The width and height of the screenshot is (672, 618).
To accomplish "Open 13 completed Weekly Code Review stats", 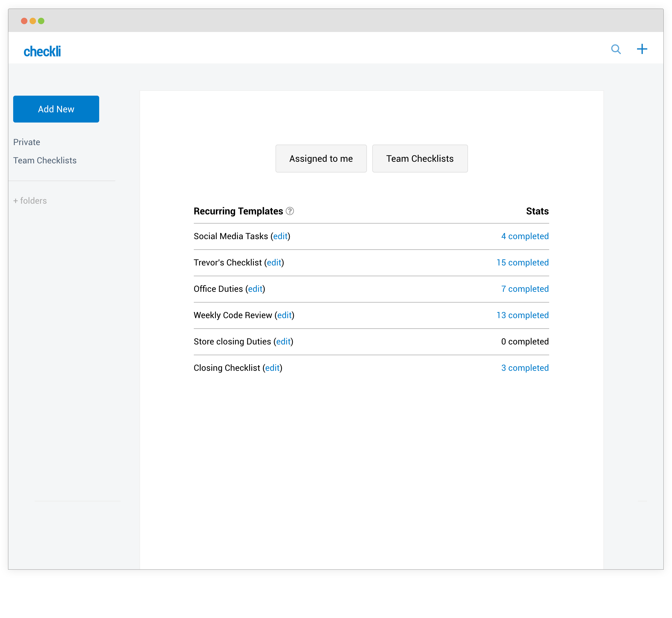I will click(523, 315).
